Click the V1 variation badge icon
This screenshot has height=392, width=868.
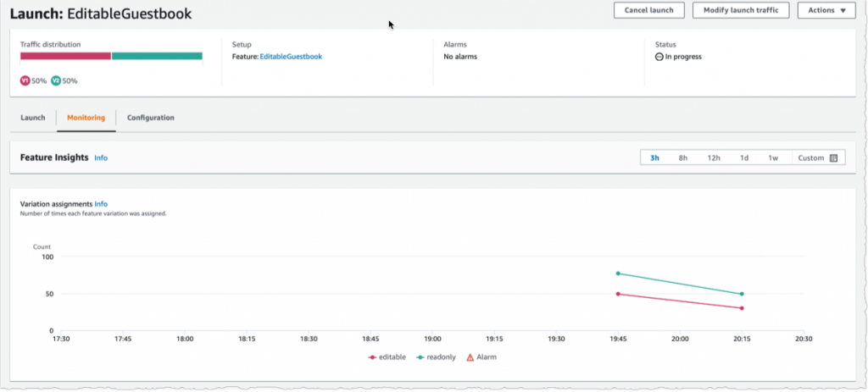pyautogui.click(x=25, y=80)
